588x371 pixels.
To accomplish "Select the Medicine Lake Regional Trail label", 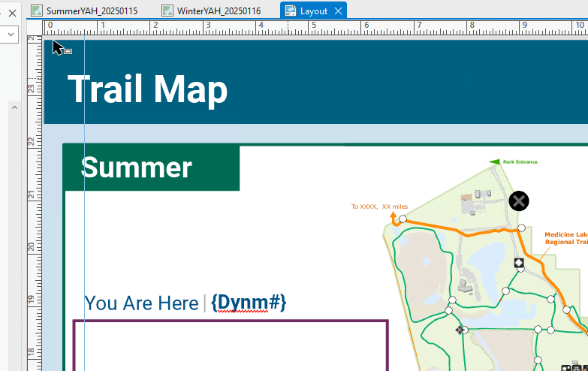I will (566, 238).
